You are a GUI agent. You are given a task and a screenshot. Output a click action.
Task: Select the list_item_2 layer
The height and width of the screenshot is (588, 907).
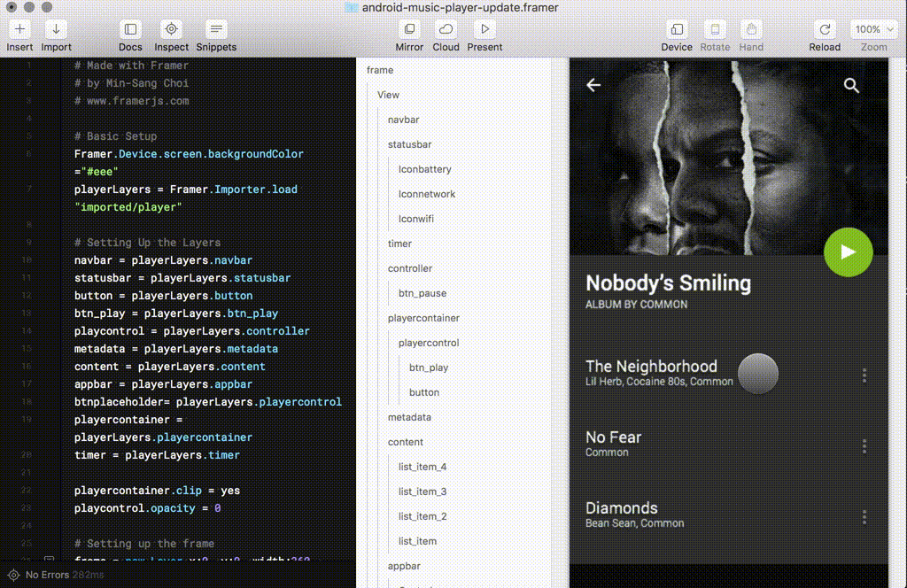[422, 516]
